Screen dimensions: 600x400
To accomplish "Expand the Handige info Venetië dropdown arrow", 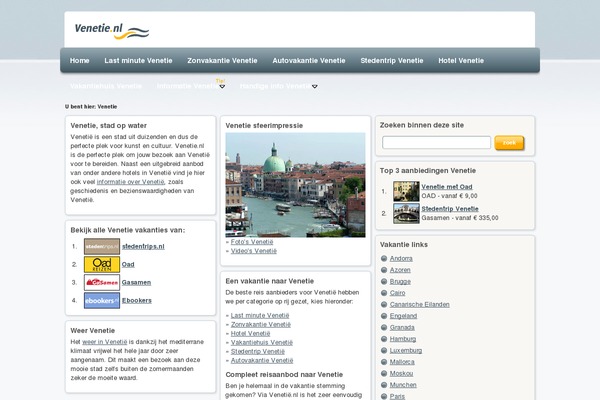I will pyautogui.click(x=315, y=87).
